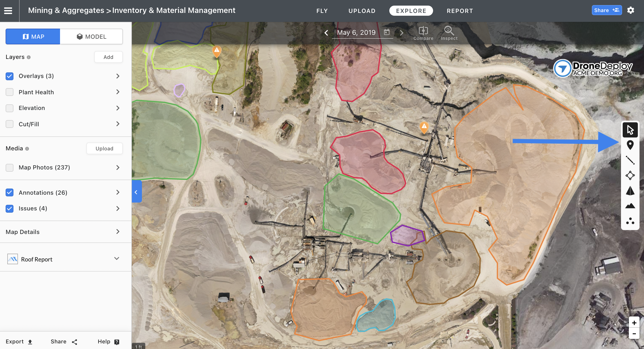
Task: Select the count annotation dots tool
Action: point(630,221)
